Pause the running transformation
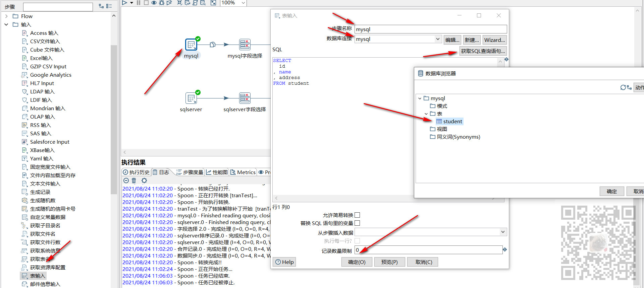The width and height of the screenshot is (644, 288). click(139, 3)
